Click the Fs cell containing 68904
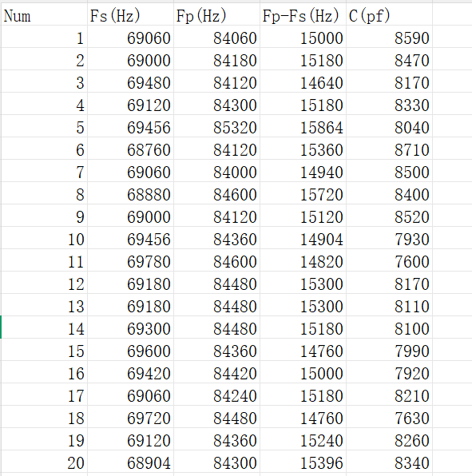The image size is (472, 476). coord(130,462)
